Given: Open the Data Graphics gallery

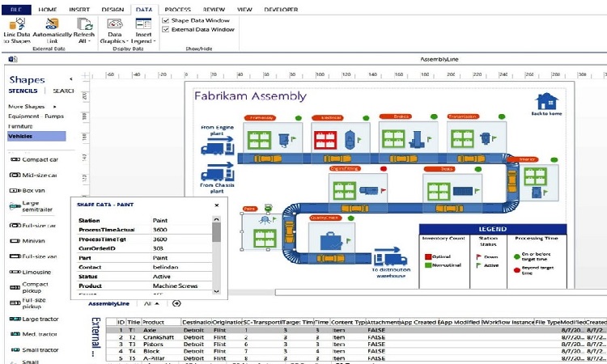Looking at the screenshot, I should pyautogui.click(x=115, y=30).
